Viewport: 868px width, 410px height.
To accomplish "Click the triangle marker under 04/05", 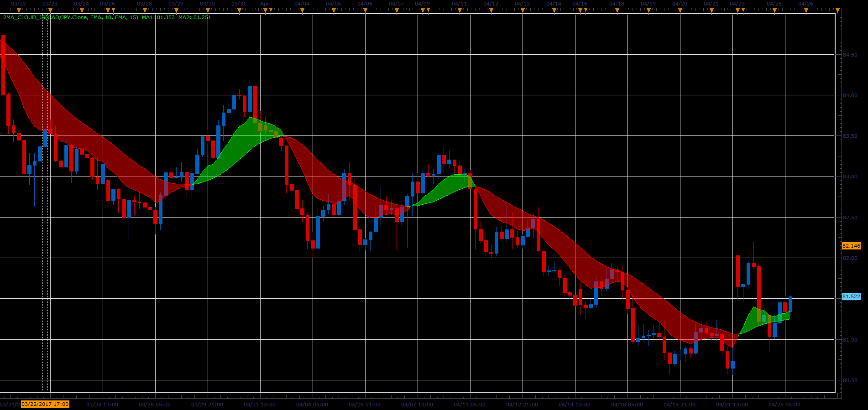I will (x=333, y=10).
